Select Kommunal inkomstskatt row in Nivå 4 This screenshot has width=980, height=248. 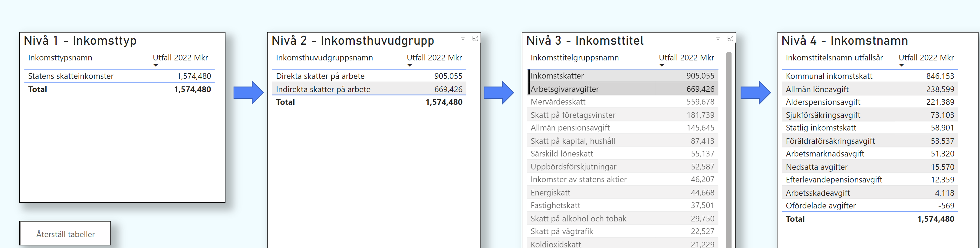[829, 76]
